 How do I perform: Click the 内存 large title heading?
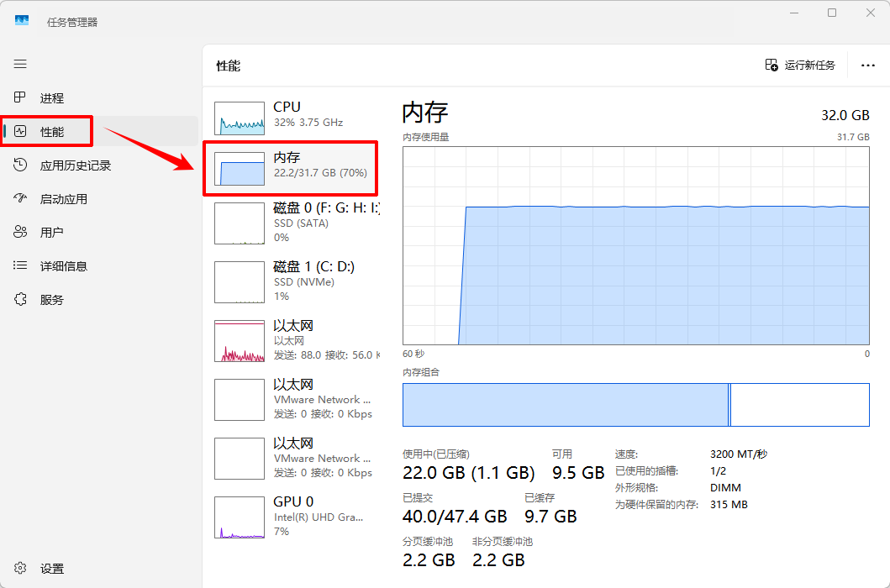click(x=425, y=113)
